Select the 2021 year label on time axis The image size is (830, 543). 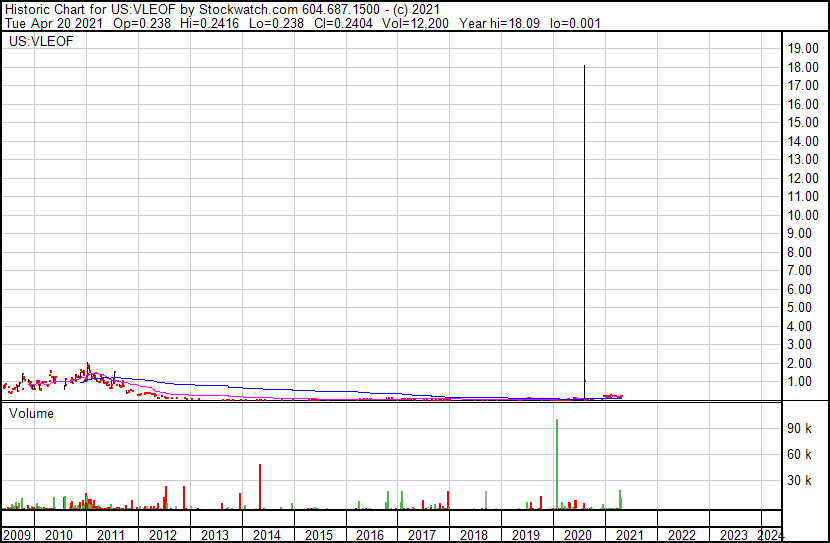coord(629,535)
